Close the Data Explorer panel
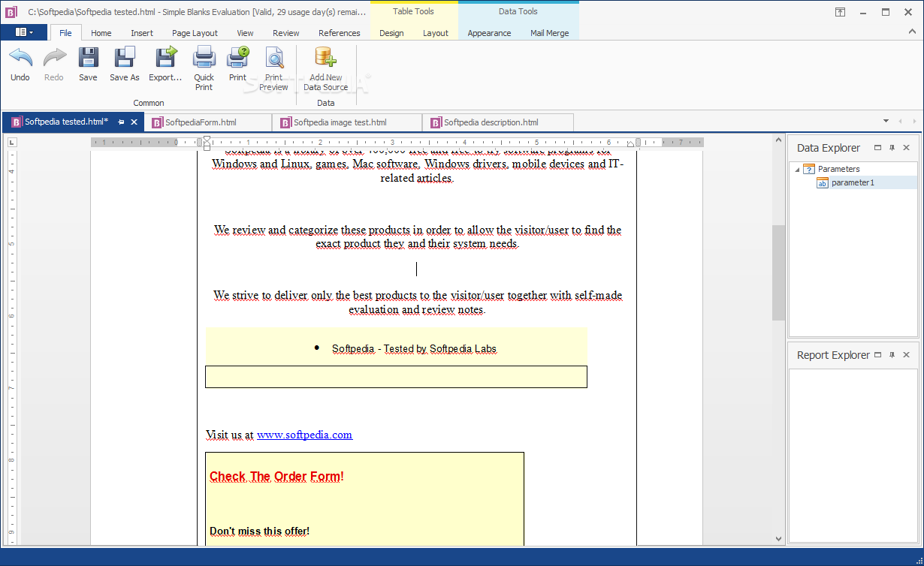The image size is (924, 566). pyautogui.click(x=907, y=148)
